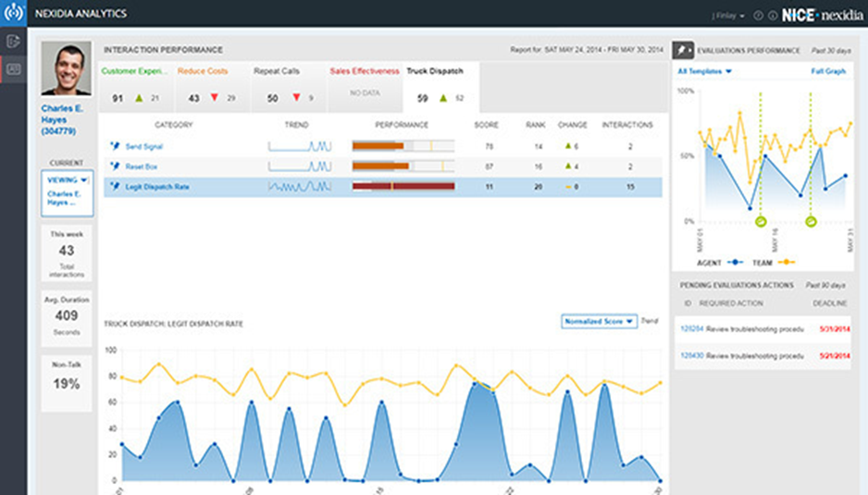Image resolution: width=868 pixels, height=495 pixels.
Task: Click the pin icon for Legit Dispatch Rate
Action: (x=115, y=187)
